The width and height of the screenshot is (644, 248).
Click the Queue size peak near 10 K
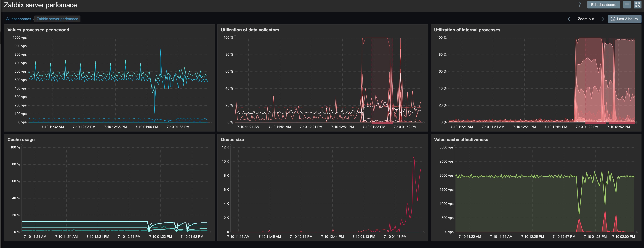[413, 157]
